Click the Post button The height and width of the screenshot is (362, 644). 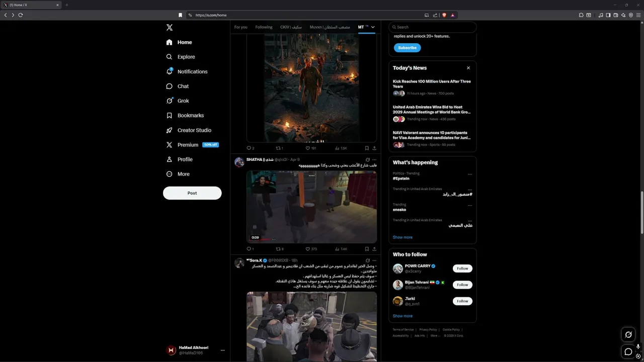192,193
